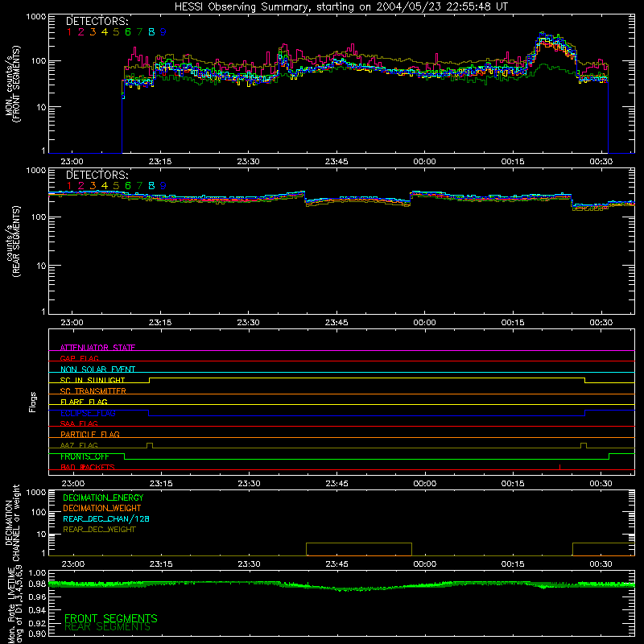
Task: Click the bad packets red marker near 00:23
Action: [559, 467]
